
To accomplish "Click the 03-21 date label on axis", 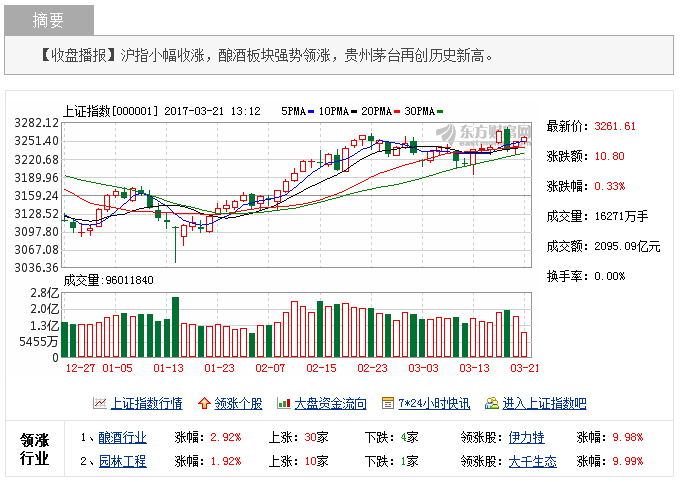I will 525,368.
